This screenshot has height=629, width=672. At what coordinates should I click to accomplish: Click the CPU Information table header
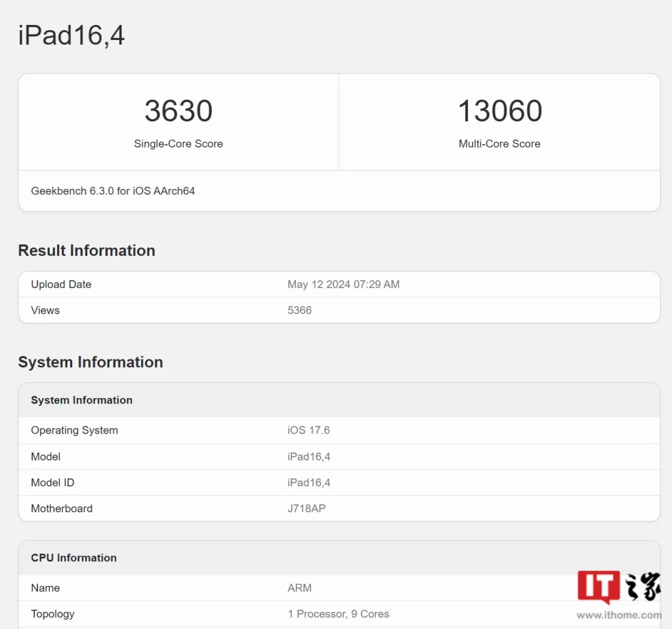[73, 558]
